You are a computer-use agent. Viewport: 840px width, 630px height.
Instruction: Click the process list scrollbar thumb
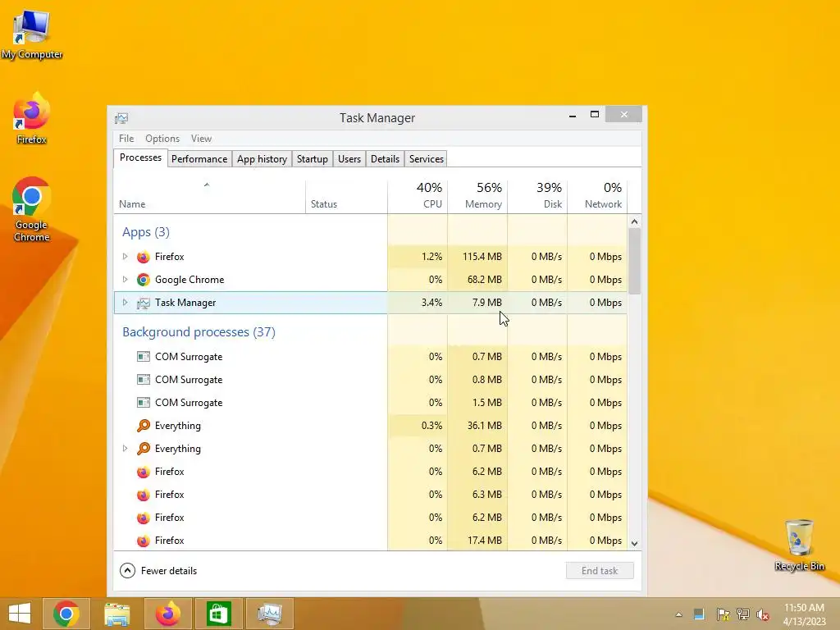tap(634, 261)
